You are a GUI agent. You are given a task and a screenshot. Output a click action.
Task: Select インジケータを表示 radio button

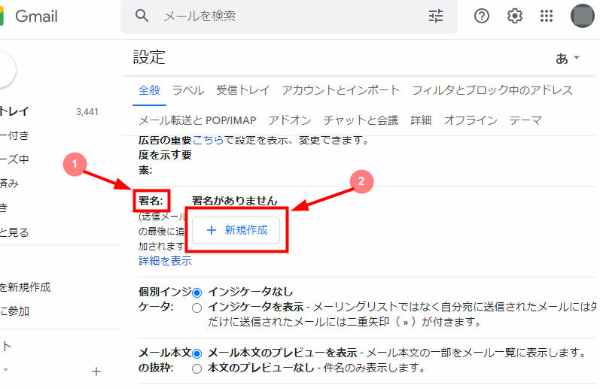pyautogui.click(x=197, y=308)
